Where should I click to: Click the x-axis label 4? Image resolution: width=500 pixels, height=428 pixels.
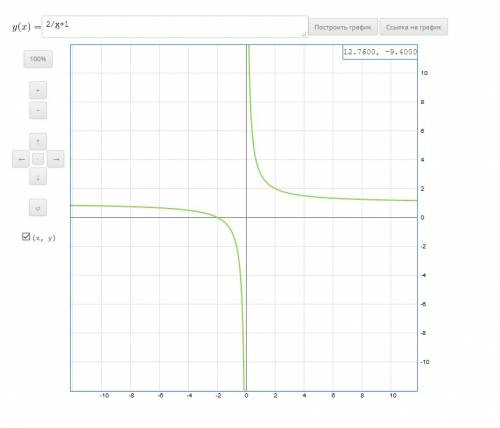click(x=304, y=395)
